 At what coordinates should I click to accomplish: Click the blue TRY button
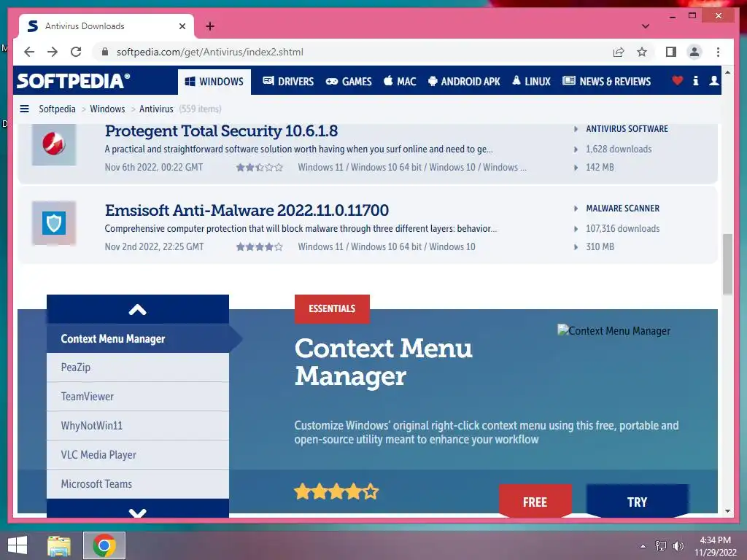[637, 502]
